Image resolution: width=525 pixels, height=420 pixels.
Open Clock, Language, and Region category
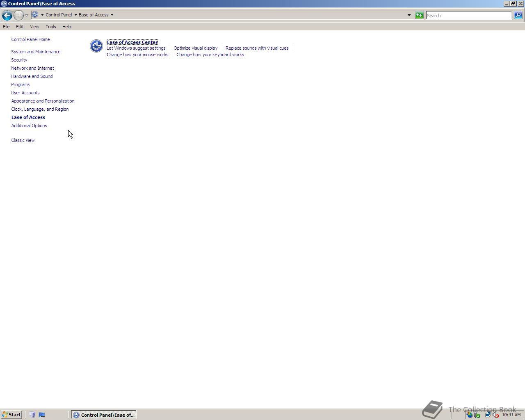pos(40,109)
